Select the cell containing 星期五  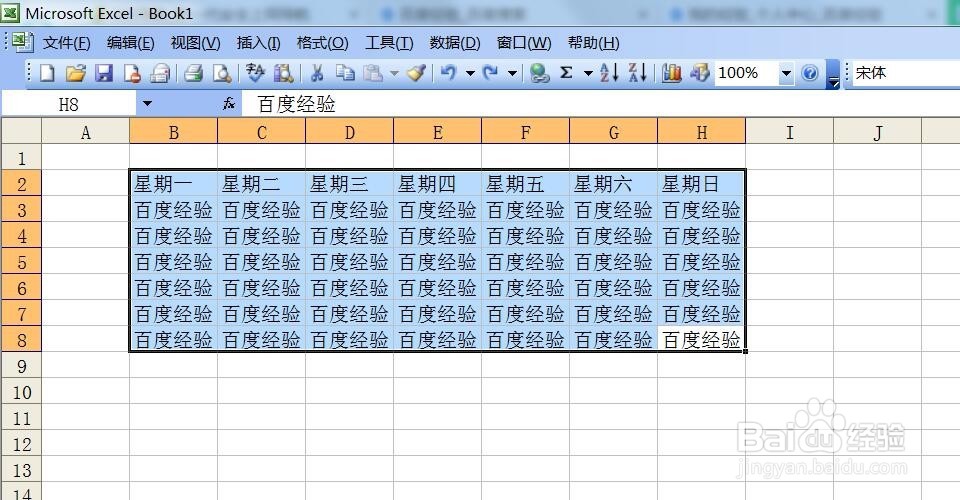(x=525, y=184)
